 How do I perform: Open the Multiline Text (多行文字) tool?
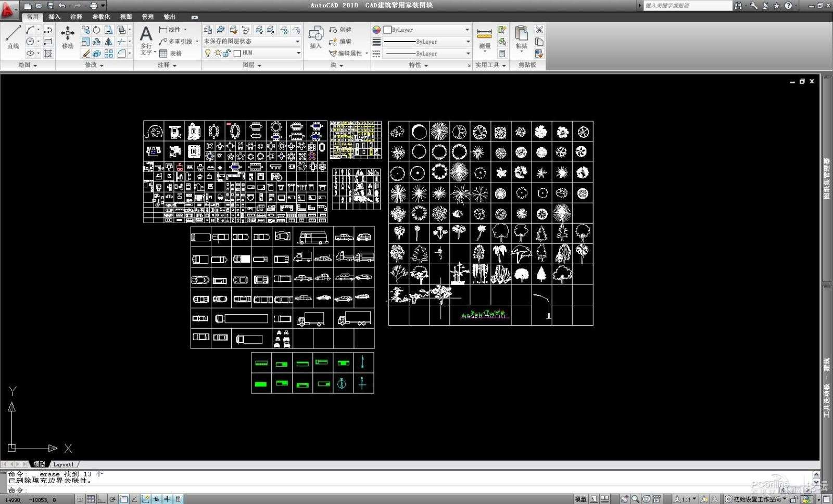click(x=145, y=37)
